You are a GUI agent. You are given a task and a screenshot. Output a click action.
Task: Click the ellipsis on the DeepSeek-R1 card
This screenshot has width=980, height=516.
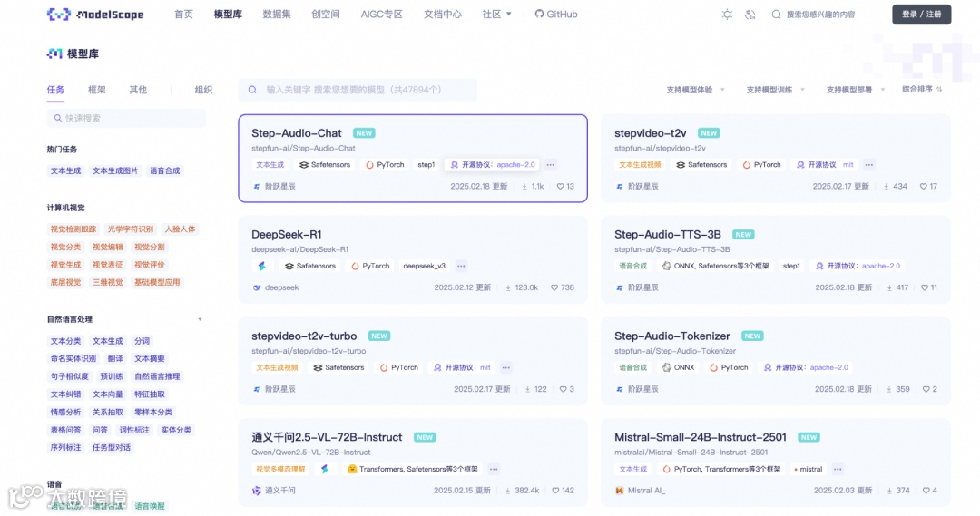coord(461,266)
